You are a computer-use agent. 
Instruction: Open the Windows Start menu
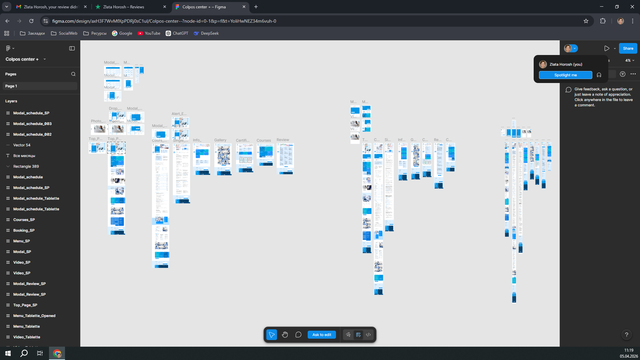(8, 353)
